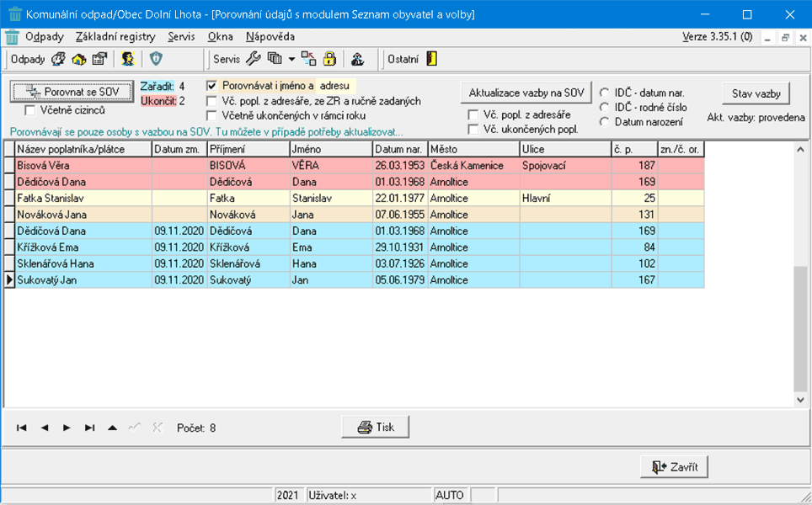The image size is (812, 505).
Task: Click the yellow exit door icon
Action: pos(431,59)
